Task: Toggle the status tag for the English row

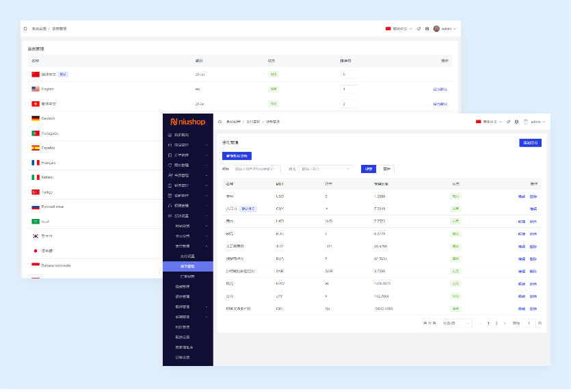Action: (x=274, y=89)
